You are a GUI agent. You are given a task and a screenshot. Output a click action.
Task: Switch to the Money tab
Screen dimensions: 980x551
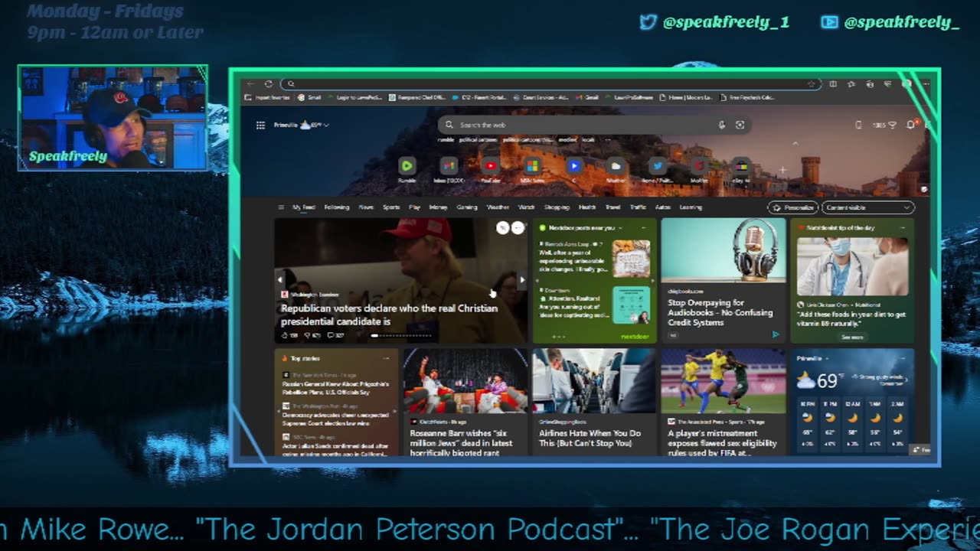coord(438,207)
